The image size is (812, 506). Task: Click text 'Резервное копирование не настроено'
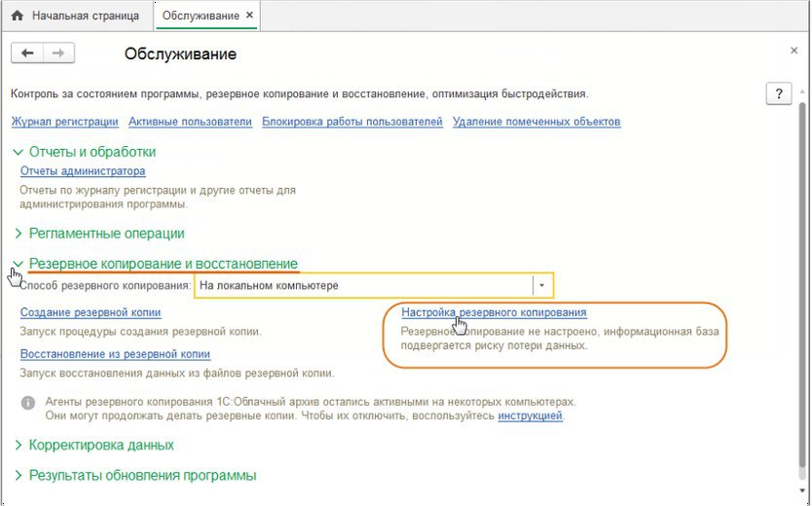coord(498,332)
